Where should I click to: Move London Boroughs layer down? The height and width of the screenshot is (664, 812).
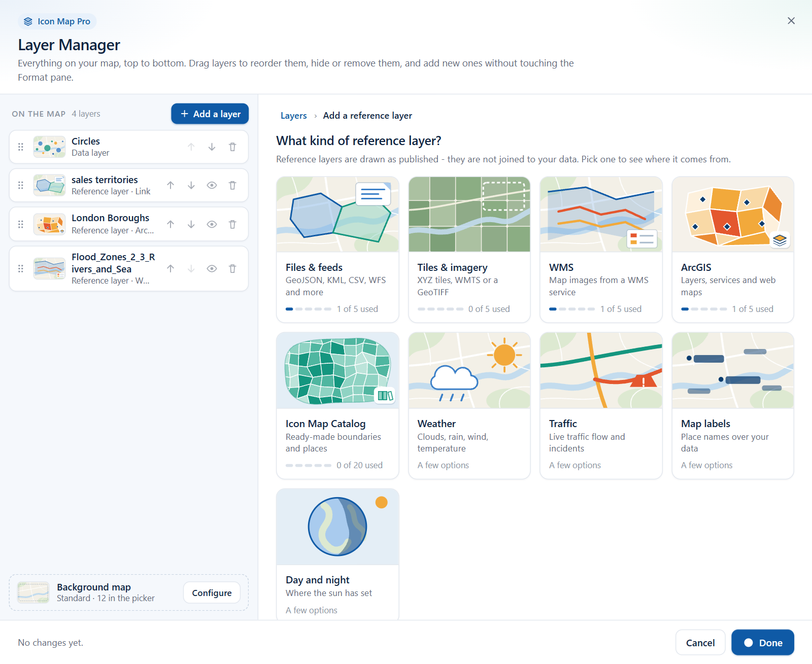click(x=191, y=224)
